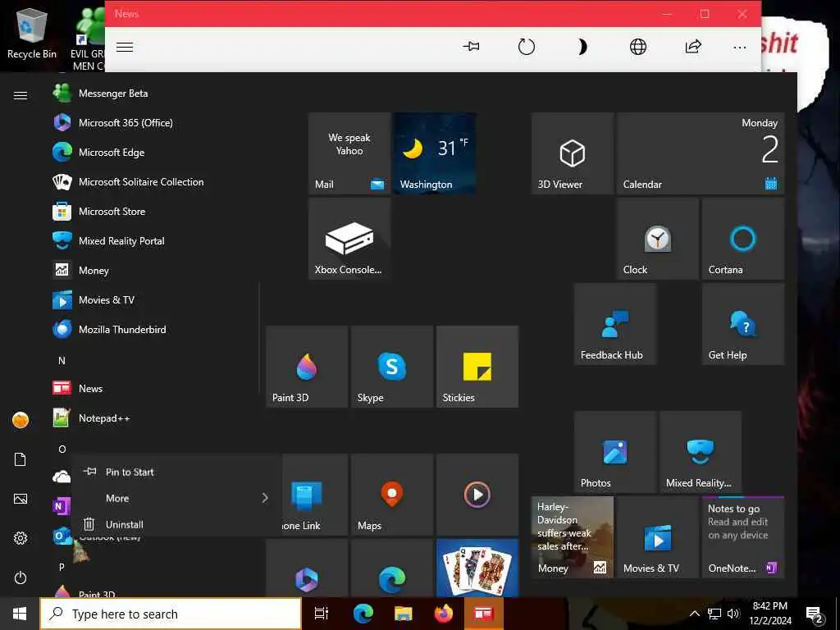
Task: Open the Clock tile
Action: point(657,239)
